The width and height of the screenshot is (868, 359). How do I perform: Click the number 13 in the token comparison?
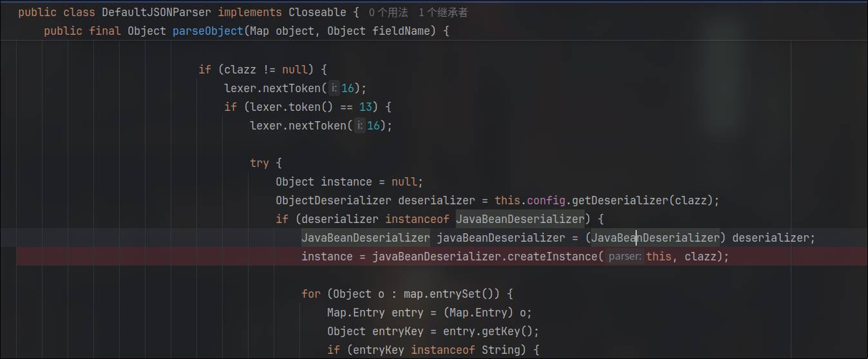tap(365, 107)
